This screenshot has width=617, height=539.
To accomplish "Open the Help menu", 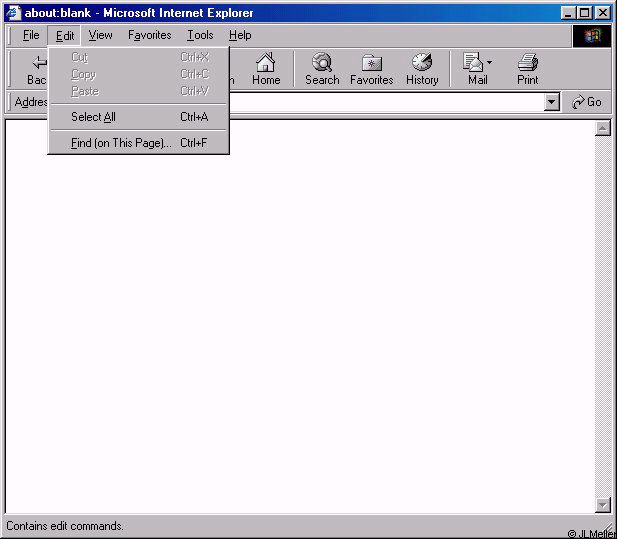I will pos(240,35).
